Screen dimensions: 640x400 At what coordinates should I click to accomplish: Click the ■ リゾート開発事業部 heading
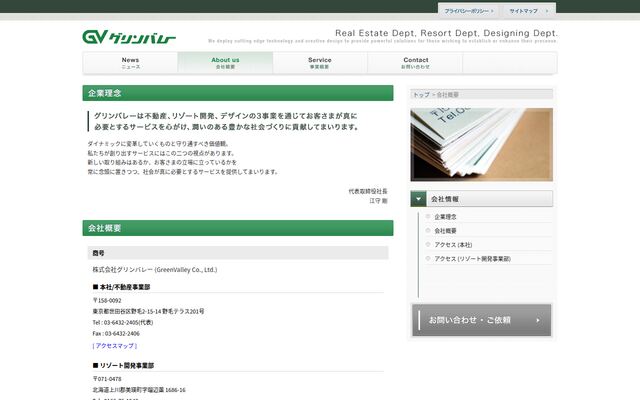pyautogui.click(x=123, y=365)
